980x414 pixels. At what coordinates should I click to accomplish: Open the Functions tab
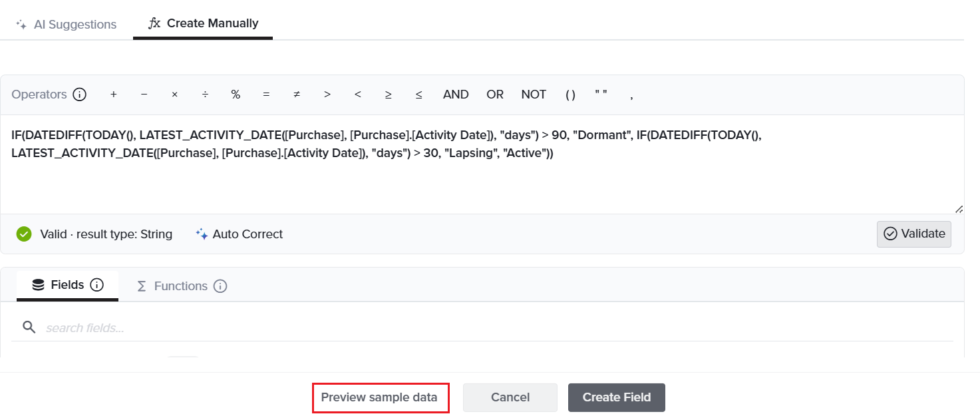pyautogui.click(x=182, y=286)
